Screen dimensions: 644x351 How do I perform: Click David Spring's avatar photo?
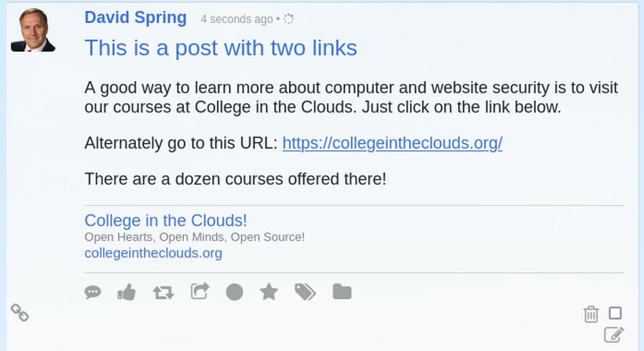tap(33, 30)
